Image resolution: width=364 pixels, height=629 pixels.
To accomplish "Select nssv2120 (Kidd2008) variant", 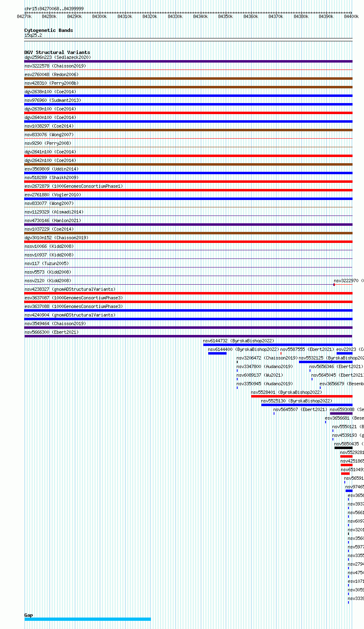I will 48,281.
